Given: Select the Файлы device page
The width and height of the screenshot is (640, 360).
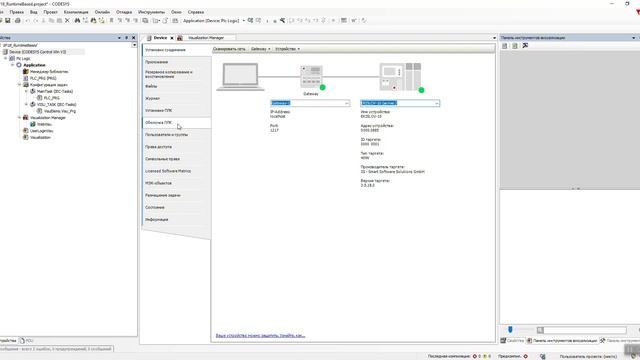Looking at the screenshot, I should pos(176,87).
